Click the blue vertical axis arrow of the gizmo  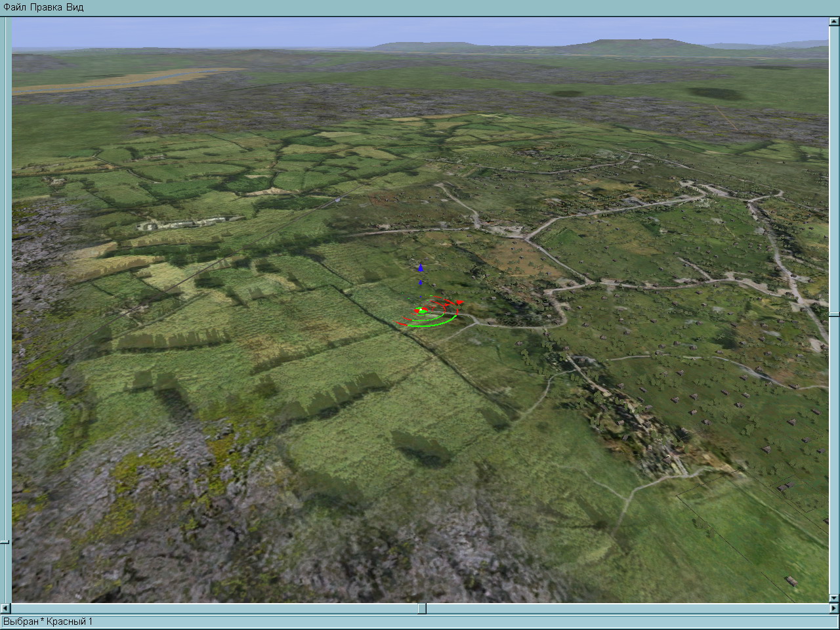[421, 268]
